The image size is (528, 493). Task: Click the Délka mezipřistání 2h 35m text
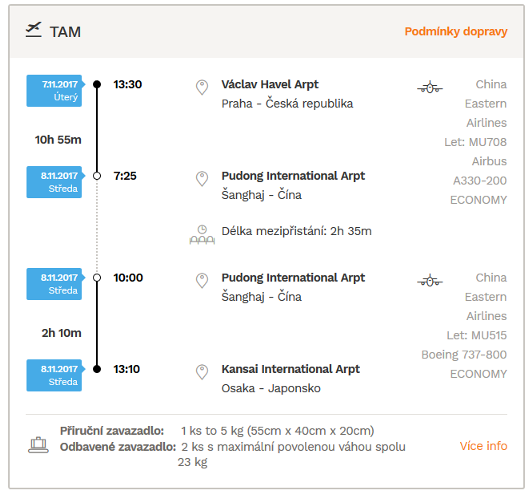tap(296, 231)
